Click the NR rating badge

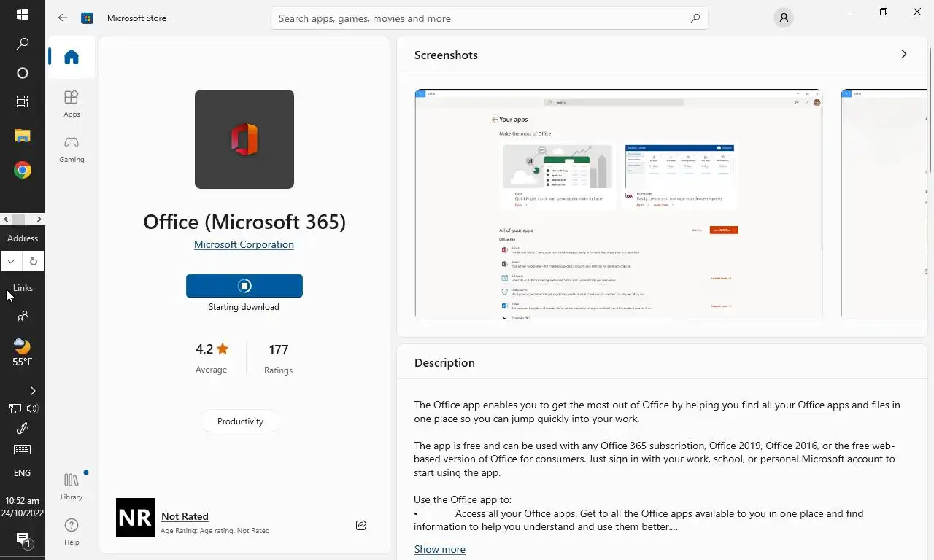tap(135, 517)
